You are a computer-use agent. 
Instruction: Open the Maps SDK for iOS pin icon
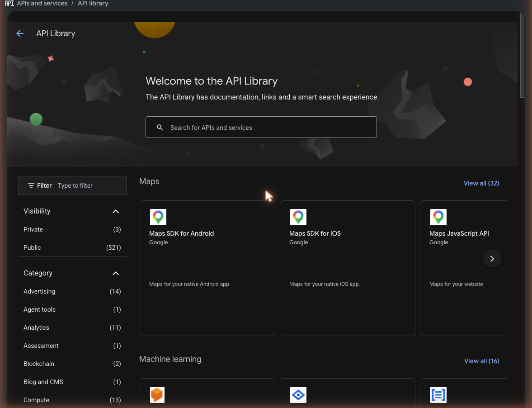click(298, 217)
